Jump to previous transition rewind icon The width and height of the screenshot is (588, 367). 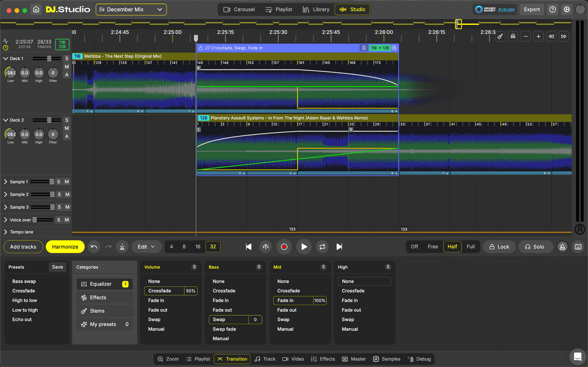click(551, 36)
